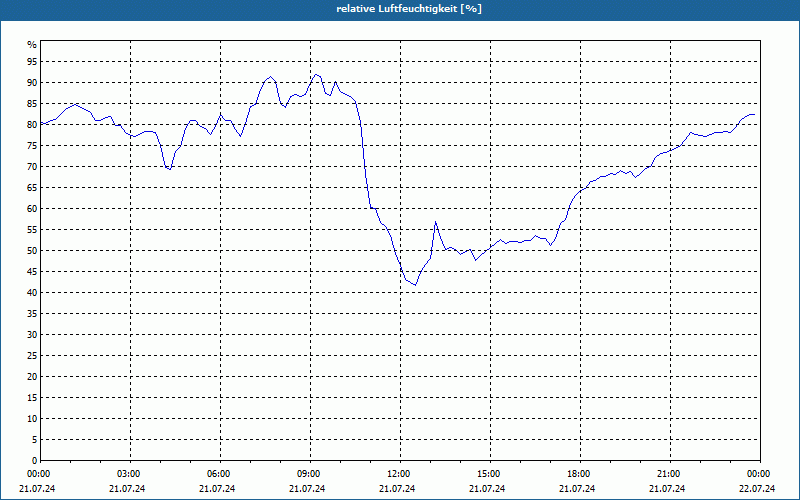Click the '%' unit label on the y-axis

32,45
